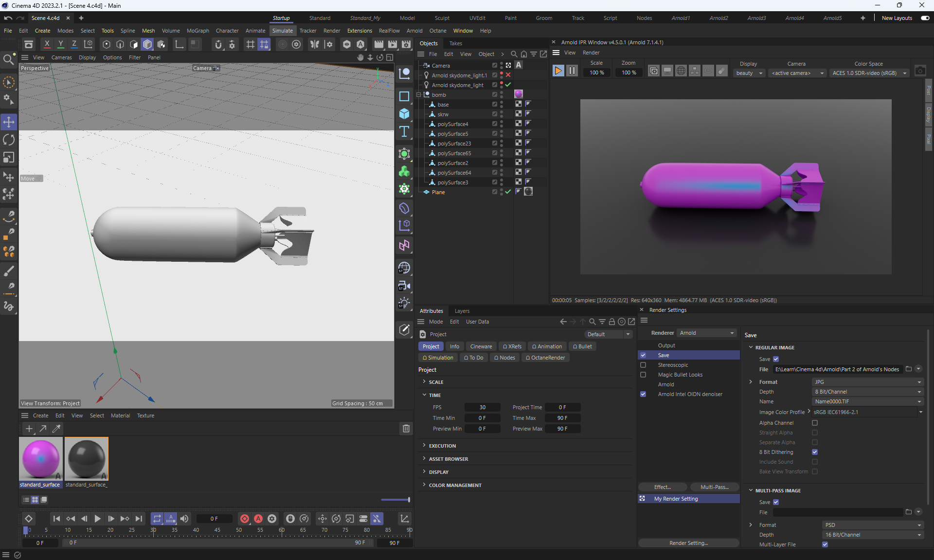Toggle Arnold Intel OIDN denoiser checkbox
Image resolution: width=934 pixels, height=560 pixels.
(643, 394)
